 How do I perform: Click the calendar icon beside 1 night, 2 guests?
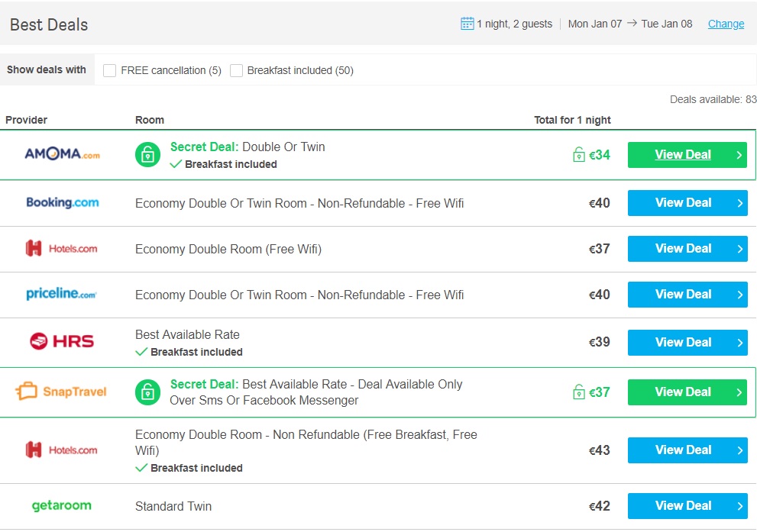pyautogui.click(x=467, y=23)
